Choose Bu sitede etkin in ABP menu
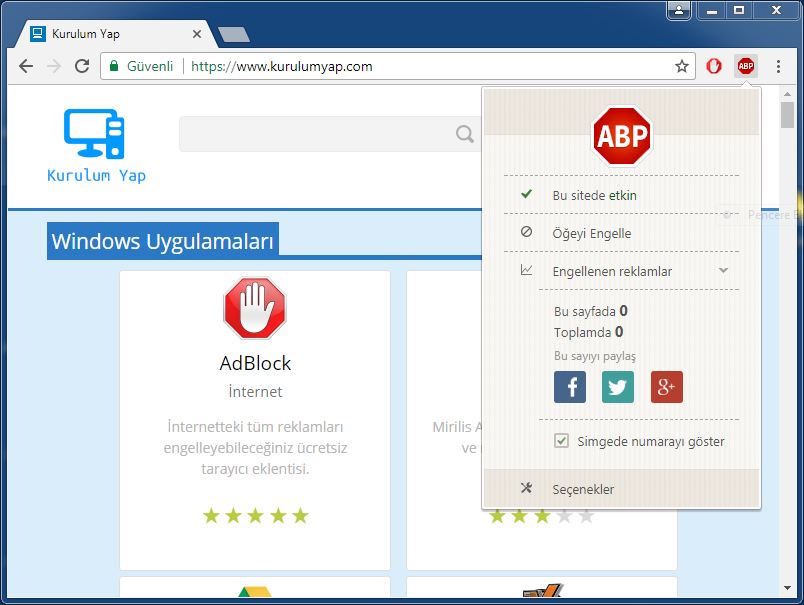The height and width of the screenshot is (605, 804). click(x=622, y=195)
